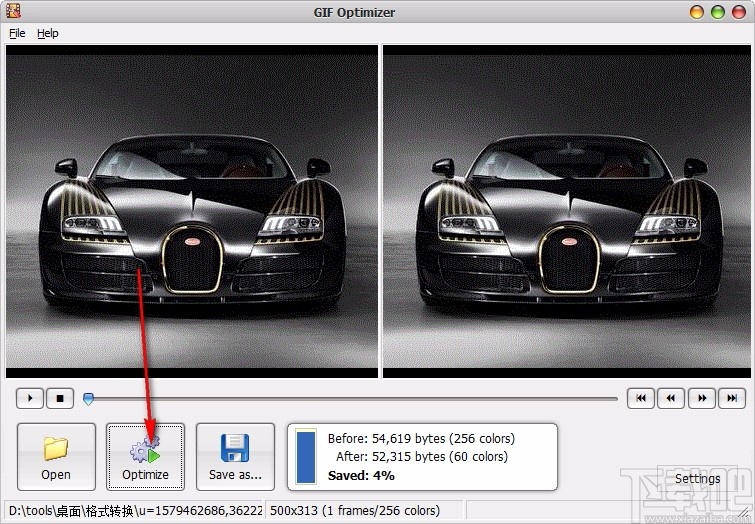Click the original image preview pane
The height and width of the screenshot is (524, 755).
[x=192, y=211]
